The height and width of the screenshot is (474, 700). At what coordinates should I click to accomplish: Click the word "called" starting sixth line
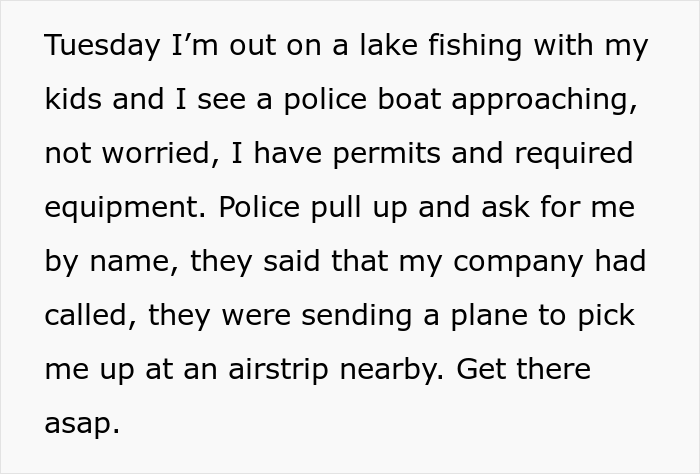[x=87, y=316]
